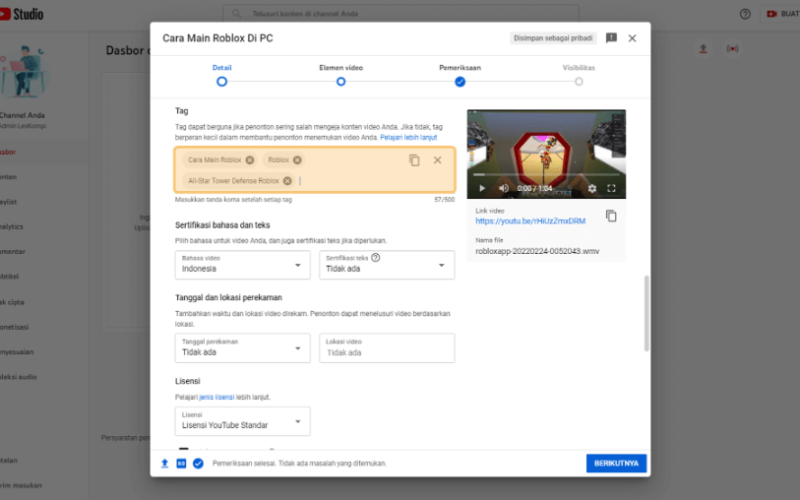Open Analytics in the Studio sidebar
The width and height of the screenshot is (800, 500).
point(12,227)
